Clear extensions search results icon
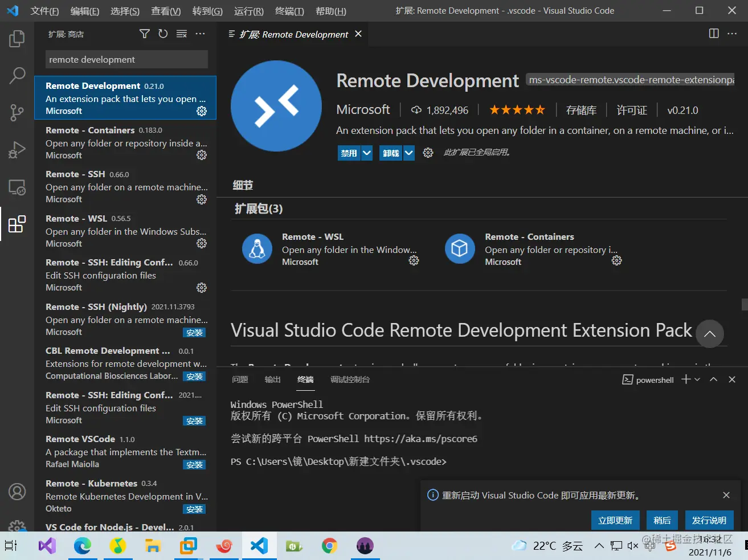The image size is (748, 560). (x=182, y=34)
